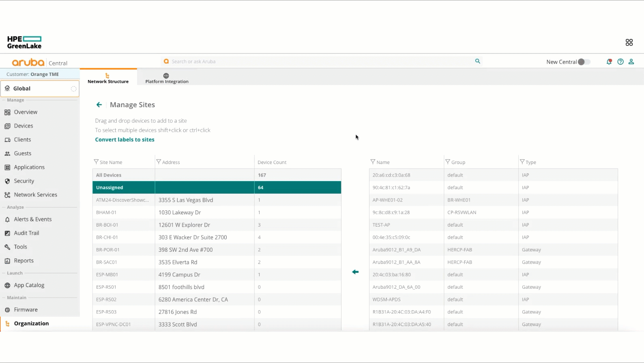Select the ESP-RS01 site row

coord(217,287)
